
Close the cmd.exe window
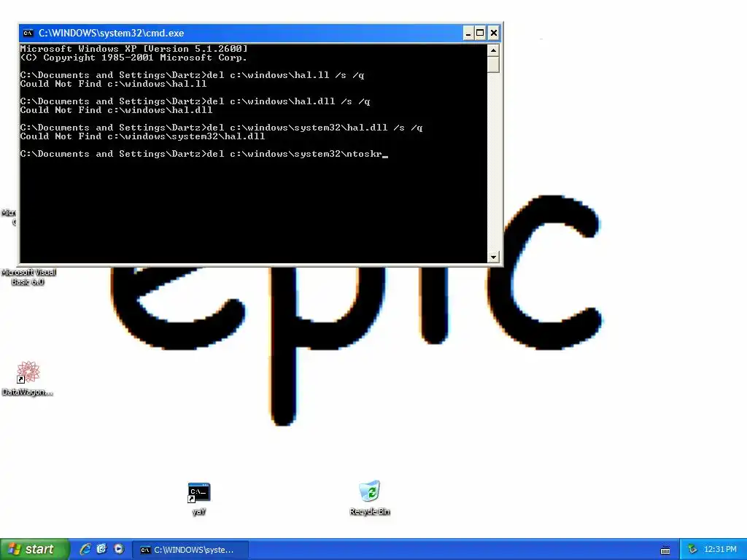point(494,33)
